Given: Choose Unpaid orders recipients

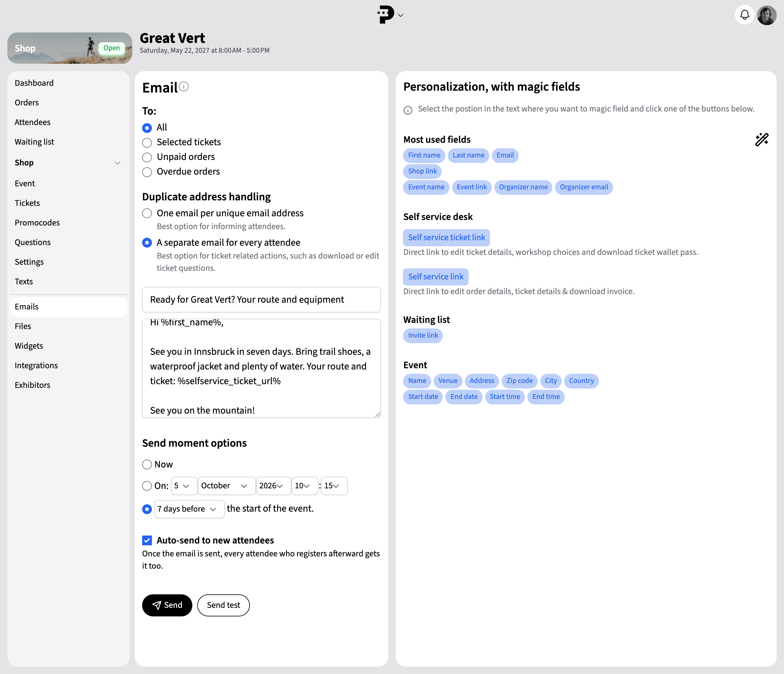Looking at the screenshot, I should click(147, 157).
